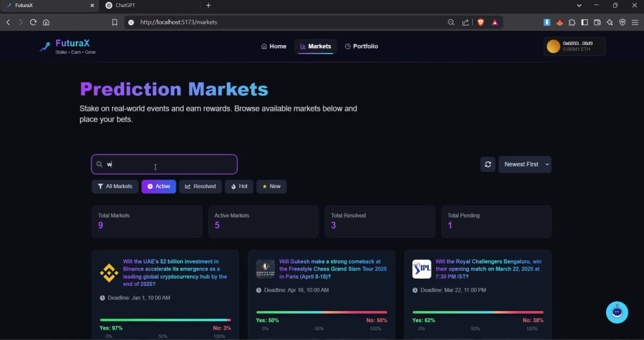Click the Binance market probability bar

[166, 320]
